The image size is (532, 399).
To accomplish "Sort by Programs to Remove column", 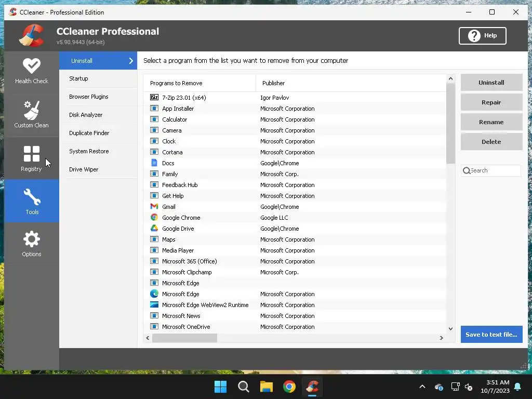I will tap(199, 83).
